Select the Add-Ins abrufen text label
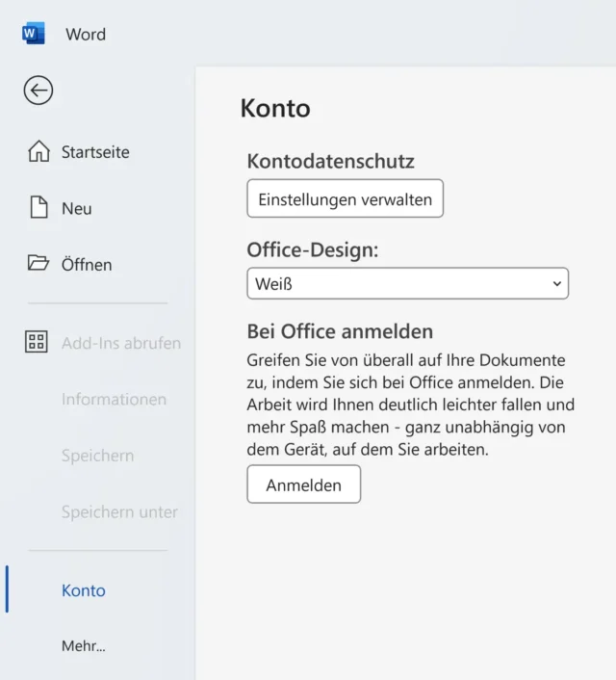 click(x=121, y=343)
